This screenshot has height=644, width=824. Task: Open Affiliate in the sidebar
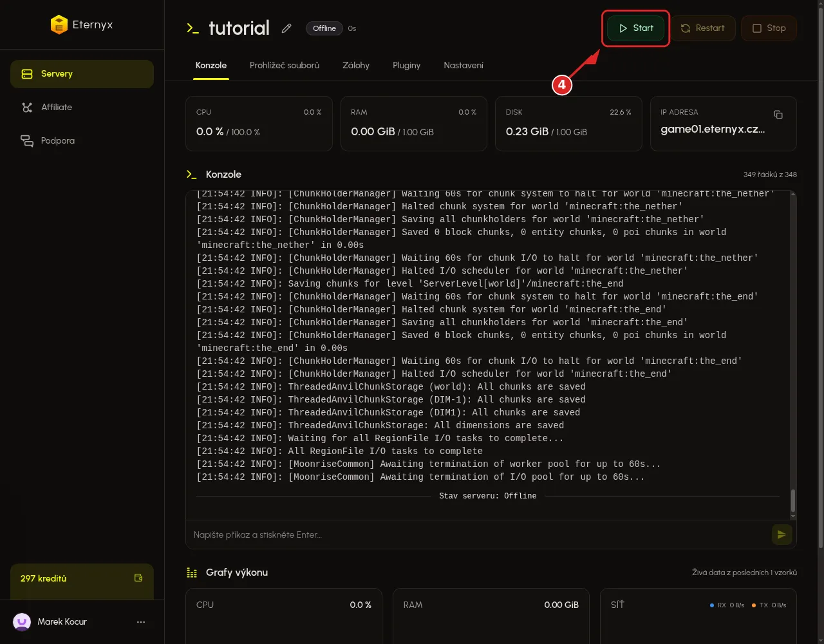click(x=82, y=108)
